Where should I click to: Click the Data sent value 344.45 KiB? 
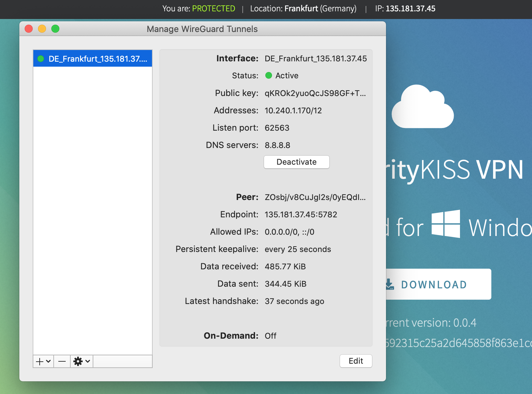pos(286,284)
